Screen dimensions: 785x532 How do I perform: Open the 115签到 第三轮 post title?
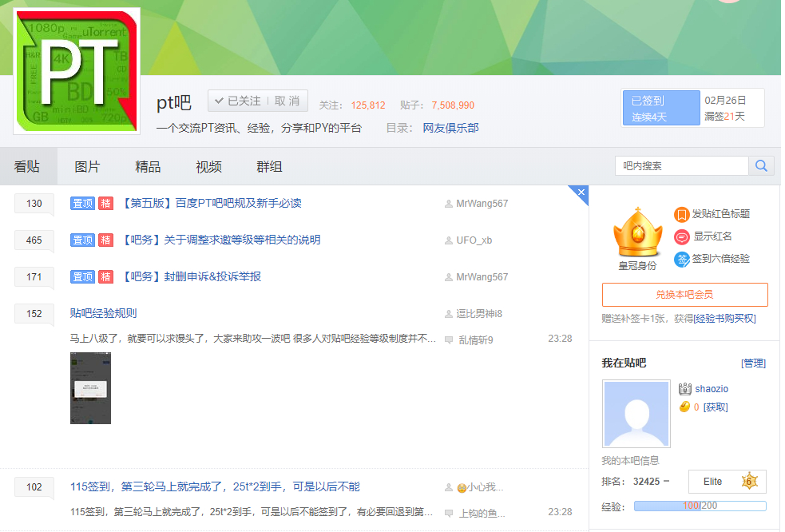point(215,487)
